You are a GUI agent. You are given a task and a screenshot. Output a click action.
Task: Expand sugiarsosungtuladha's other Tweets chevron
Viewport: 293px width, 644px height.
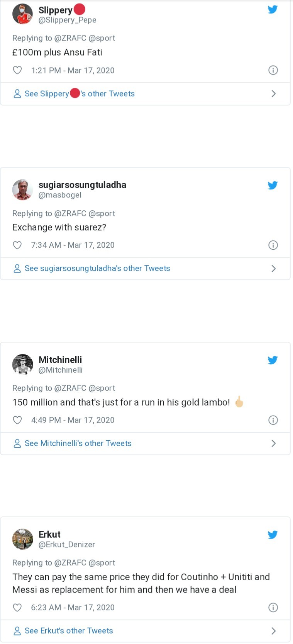pos(273,268)
